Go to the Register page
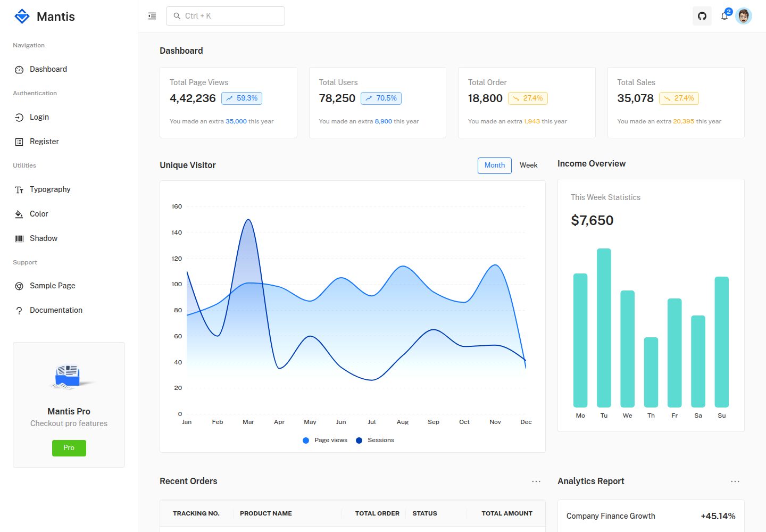 pyautogui.click(x=69, y=142)
